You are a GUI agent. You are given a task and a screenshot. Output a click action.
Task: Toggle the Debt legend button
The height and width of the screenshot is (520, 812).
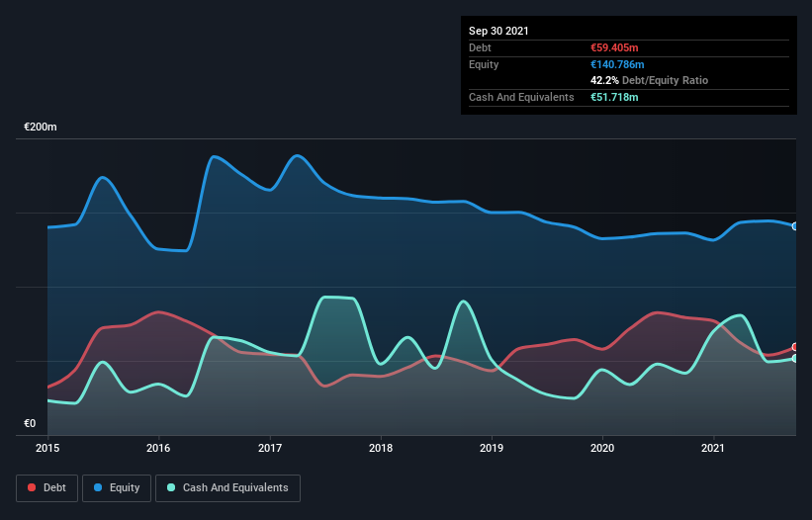pyautogui.click(x=47, y=488)
